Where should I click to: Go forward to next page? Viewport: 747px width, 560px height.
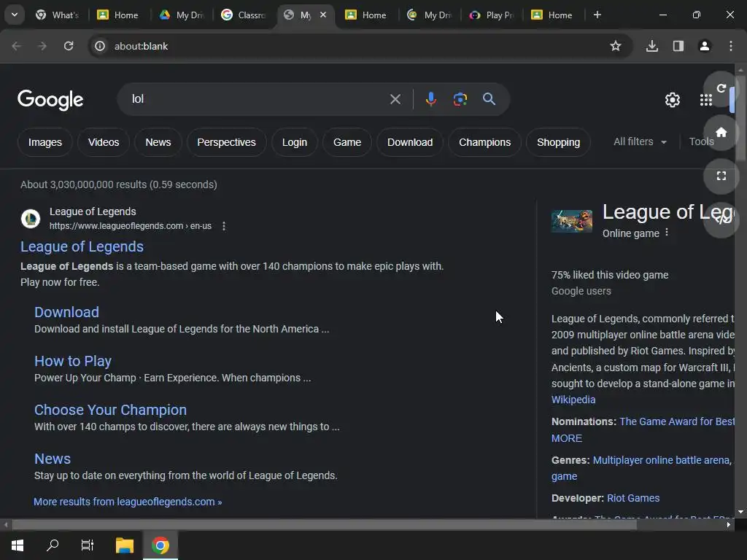point(42,46)
